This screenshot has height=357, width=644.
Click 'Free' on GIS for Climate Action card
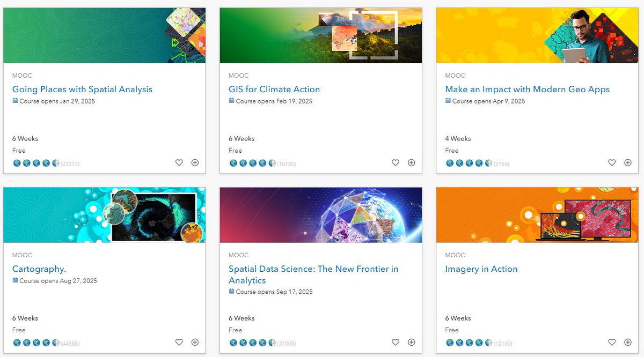click(236, 151)
